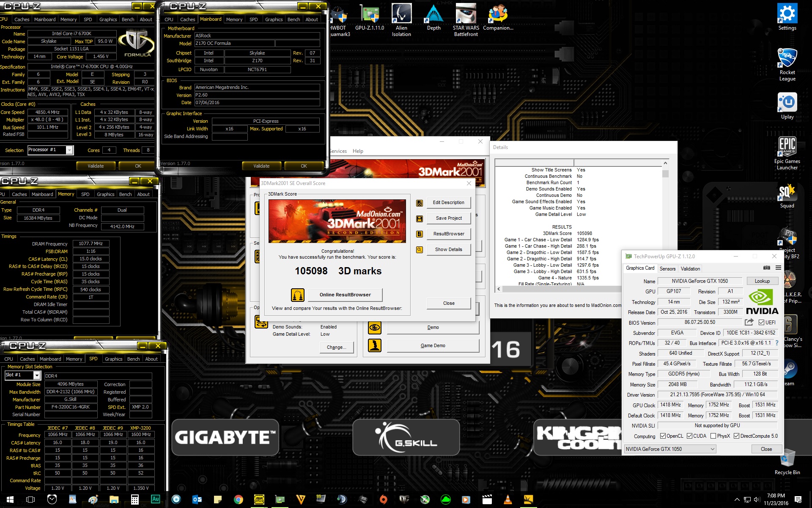This screenshot has width=812, height=508.
Task: Open the STAR WARS Battlefront shortcut
Action: 466,20
